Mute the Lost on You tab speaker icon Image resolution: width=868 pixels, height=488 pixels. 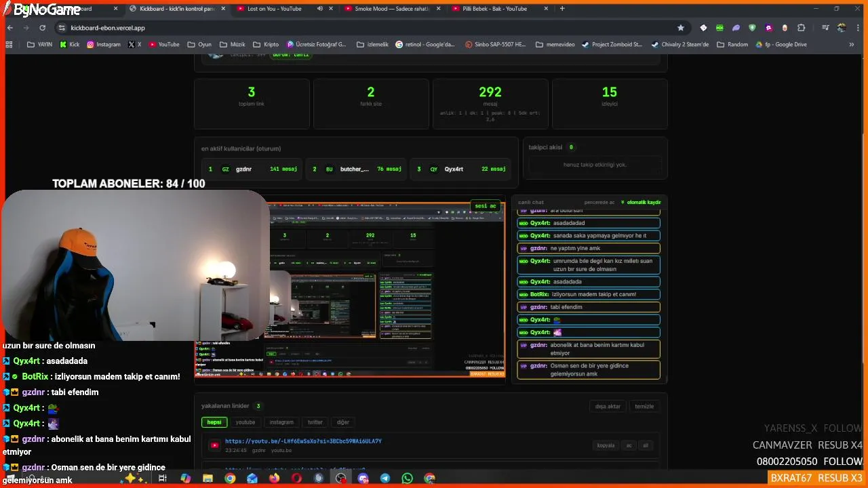pos(319,9)
